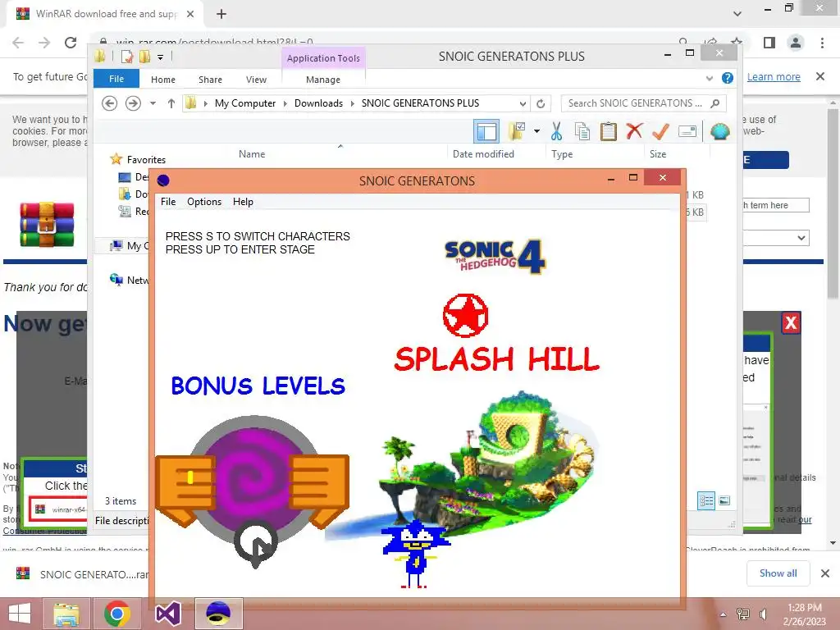The image size is (840, 630).
Task: Open Explorer Help question mark icon
Action: (x=727, y=78)
